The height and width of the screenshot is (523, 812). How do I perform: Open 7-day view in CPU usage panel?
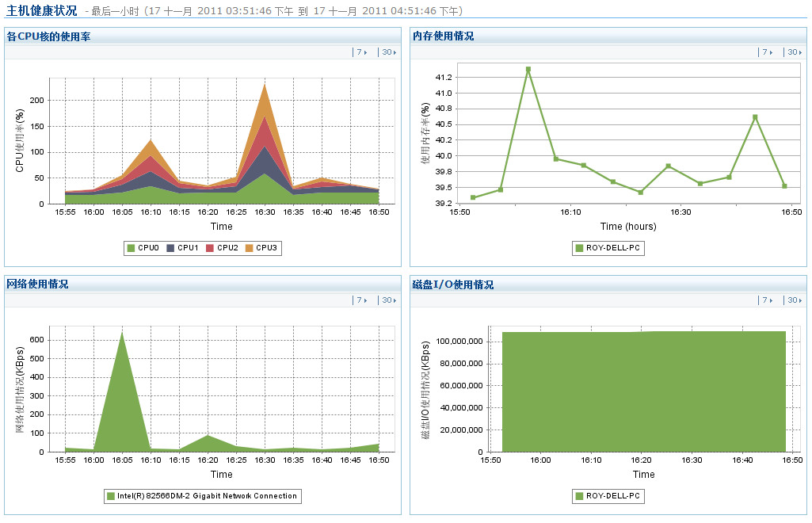tap(361, 52)
